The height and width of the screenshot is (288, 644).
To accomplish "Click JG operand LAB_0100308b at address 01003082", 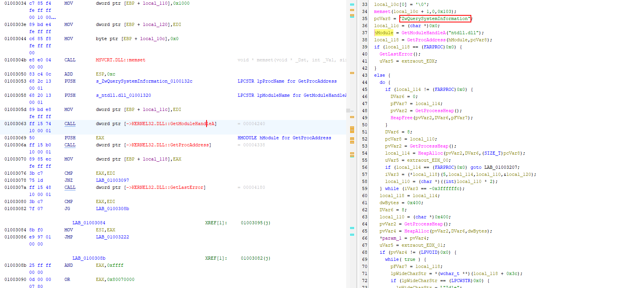I will pos(112,209).
